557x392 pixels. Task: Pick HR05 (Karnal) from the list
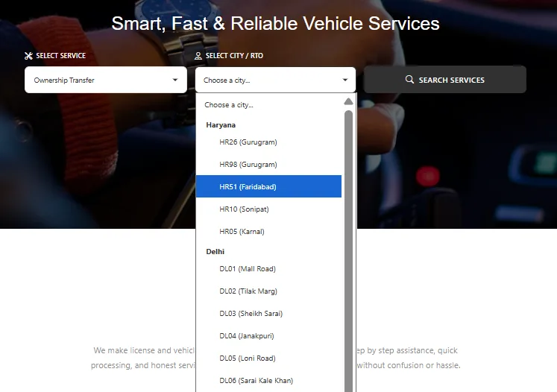268,232
